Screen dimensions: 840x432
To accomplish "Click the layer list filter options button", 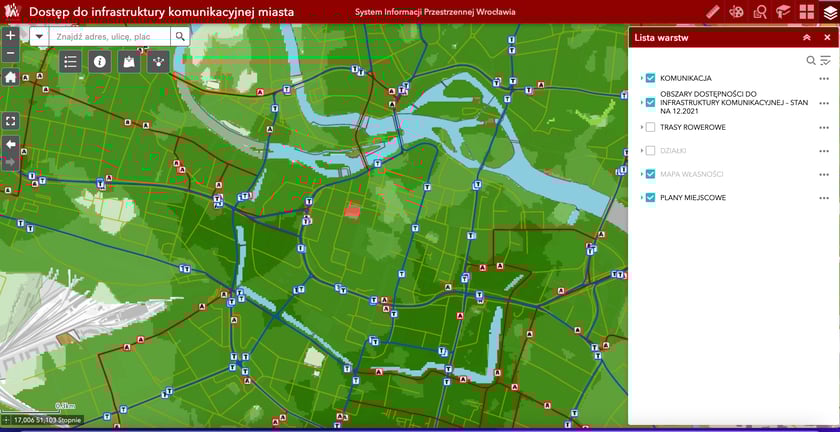I will (x=825, y=60).
